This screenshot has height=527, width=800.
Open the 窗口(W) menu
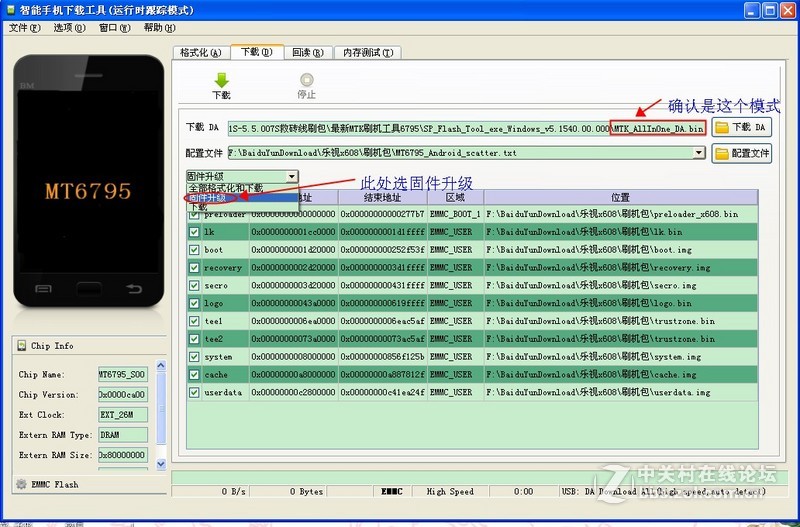[x=114, y=28]
